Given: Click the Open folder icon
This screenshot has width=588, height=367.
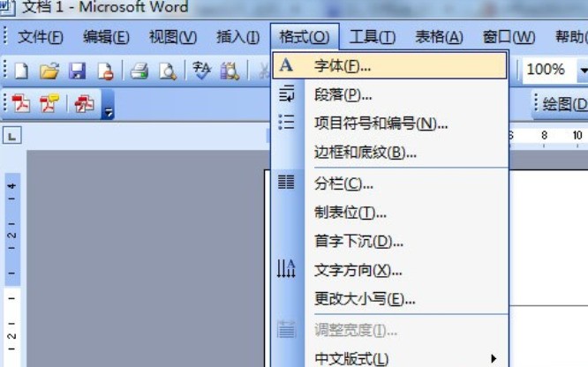Looking at the screenshot, I should click(x=49, y=71).
